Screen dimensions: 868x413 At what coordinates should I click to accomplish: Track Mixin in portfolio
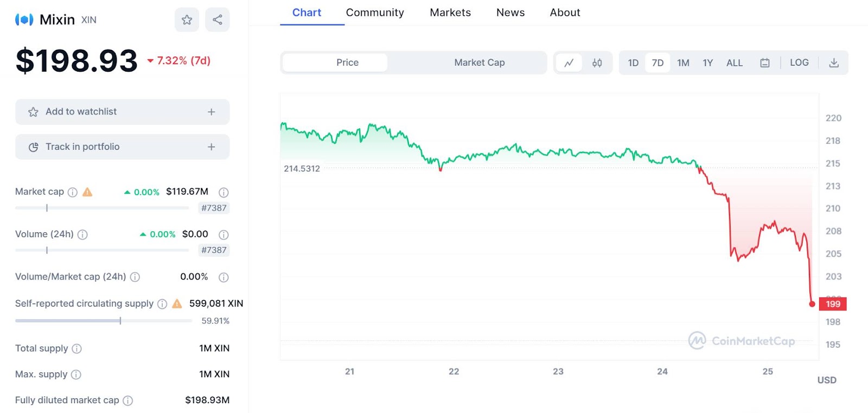point(122,147)
